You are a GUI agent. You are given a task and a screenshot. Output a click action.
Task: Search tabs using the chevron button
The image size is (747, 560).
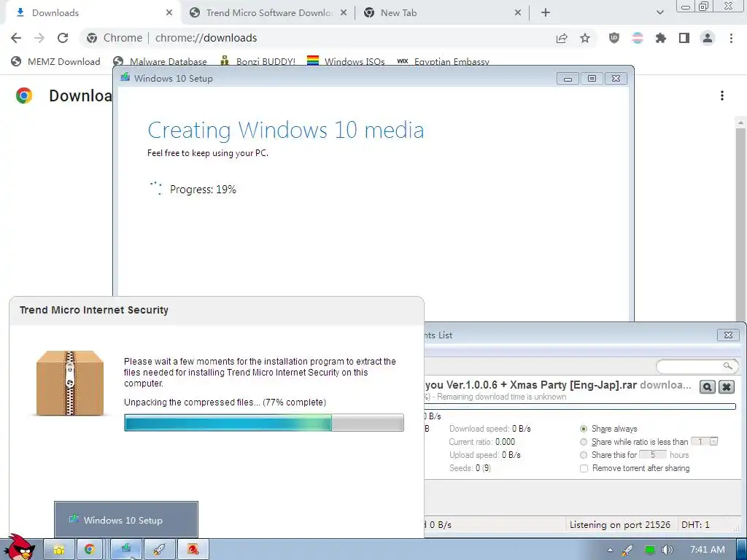659,13
